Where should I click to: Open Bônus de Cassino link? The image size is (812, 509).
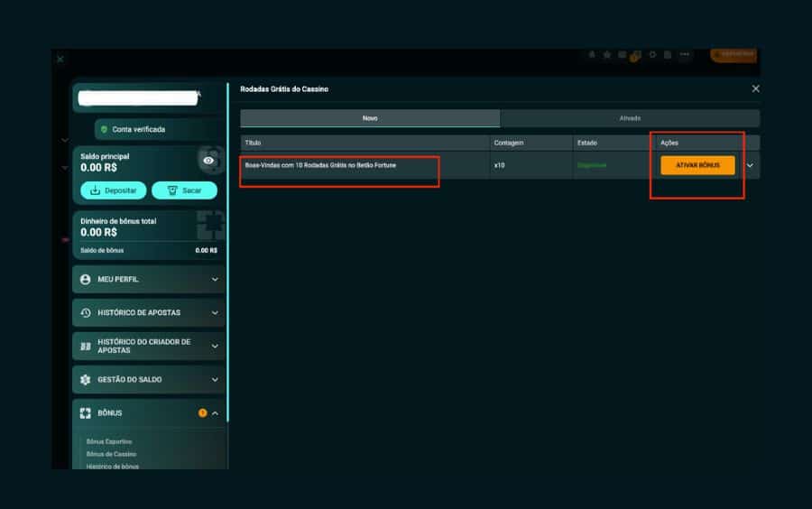coord(111,454)
